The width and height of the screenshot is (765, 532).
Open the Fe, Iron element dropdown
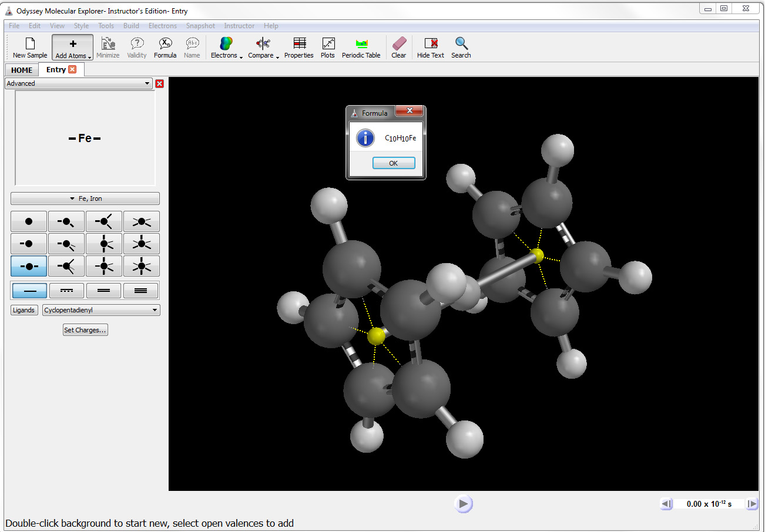[x=85, y=198]
